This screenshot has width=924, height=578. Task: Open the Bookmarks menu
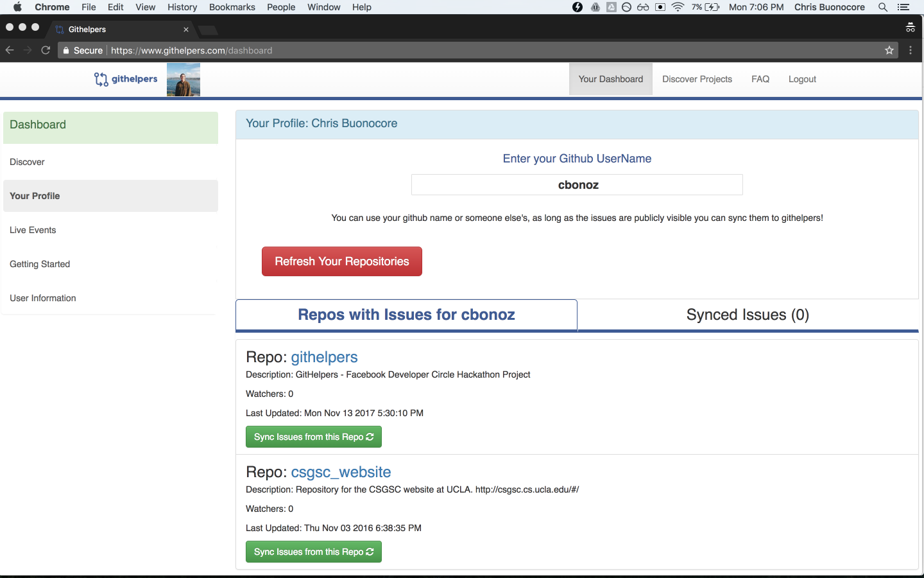[x=232, y=7]
